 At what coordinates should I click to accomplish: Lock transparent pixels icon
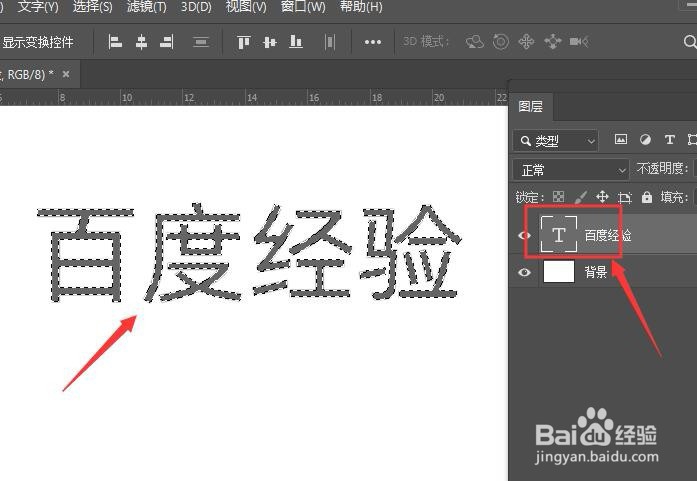pos(558,197)
